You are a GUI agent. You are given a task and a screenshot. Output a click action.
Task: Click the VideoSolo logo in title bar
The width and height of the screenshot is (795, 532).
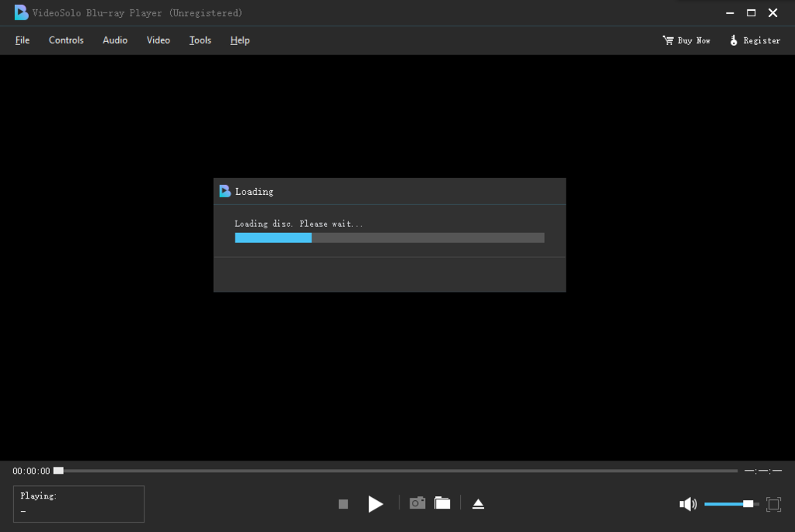click(21, 12)
